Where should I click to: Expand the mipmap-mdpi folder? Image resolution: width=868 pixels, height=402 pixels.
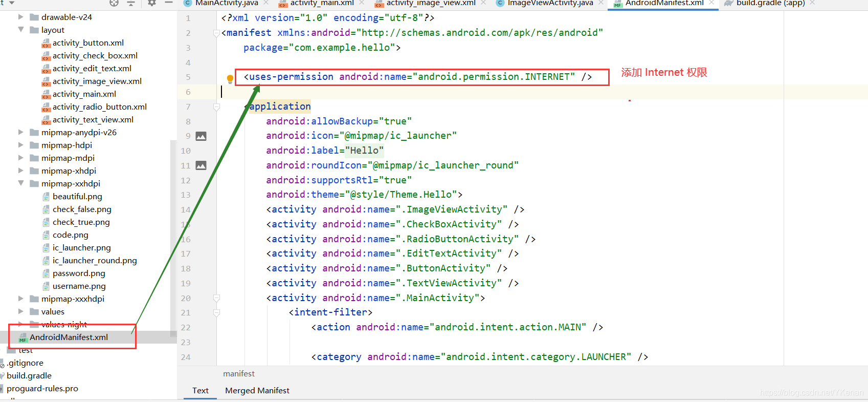click(21, 158)
